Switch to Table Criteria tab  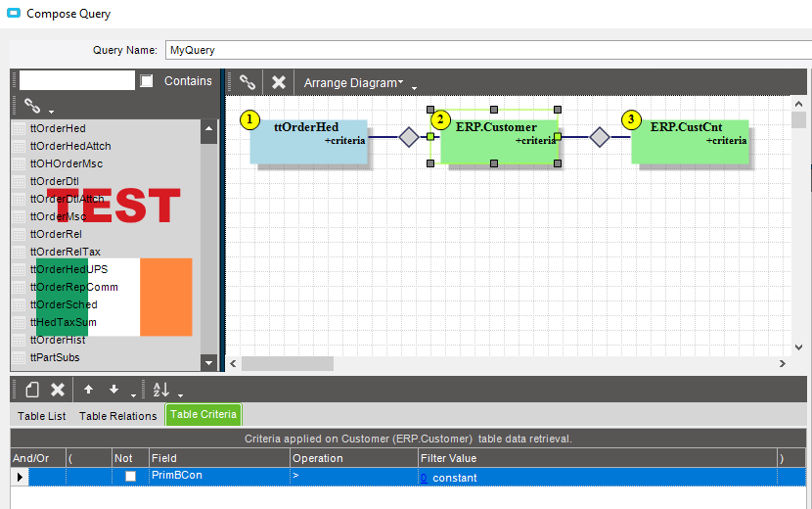[x=203, y=415]
